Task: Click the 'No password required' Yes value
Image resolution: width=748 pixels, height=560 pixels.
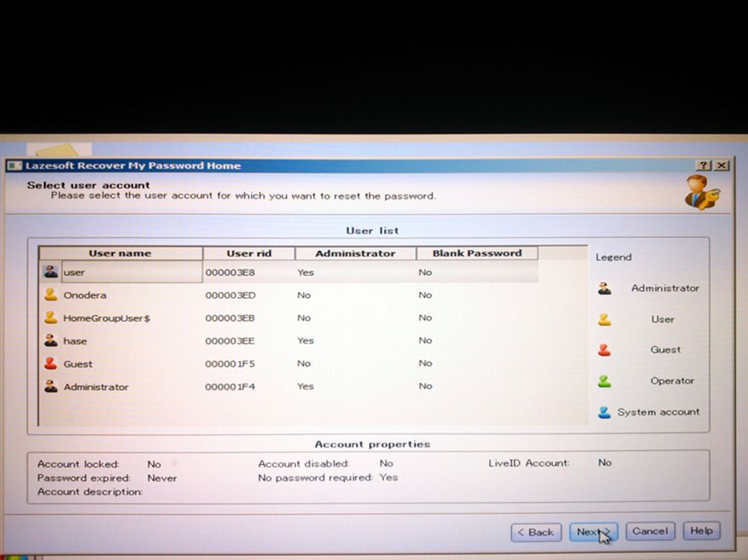Action: (x=388, y=477)
